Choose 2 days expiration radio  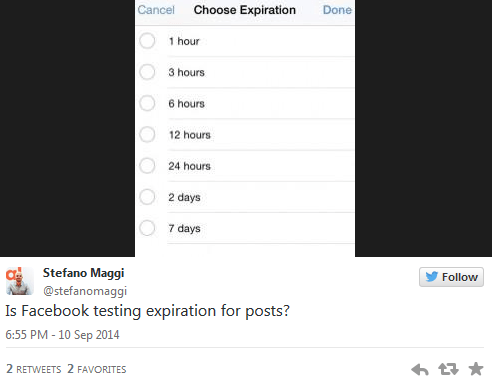147,197
